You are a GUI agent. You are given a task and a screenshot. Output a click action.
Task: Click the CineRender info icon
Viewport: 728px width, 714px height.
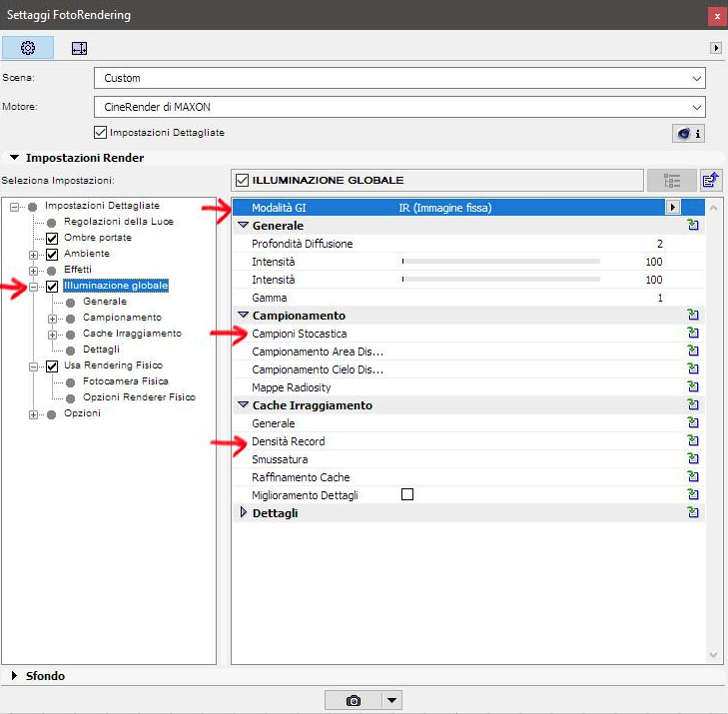(688, 133)
